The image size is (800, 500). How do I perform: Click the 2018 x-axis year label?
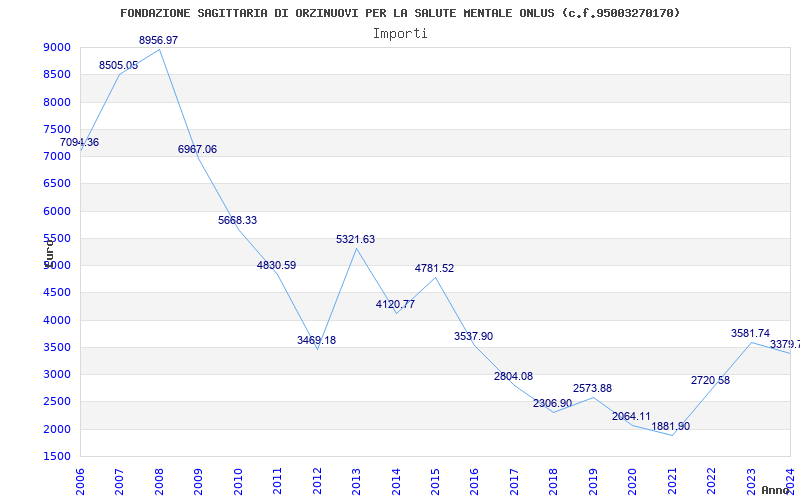554,481
